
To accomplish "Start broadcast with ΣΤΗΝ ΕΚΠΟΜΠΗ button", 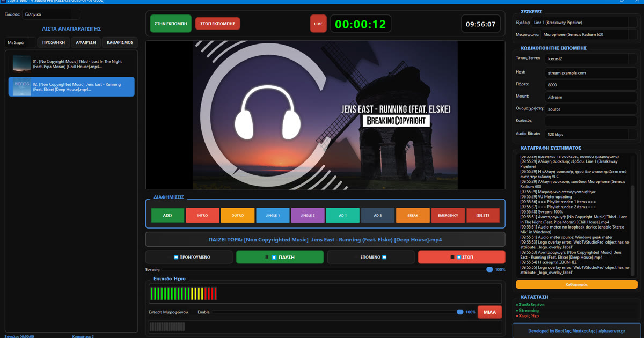I will pos(171,24).
